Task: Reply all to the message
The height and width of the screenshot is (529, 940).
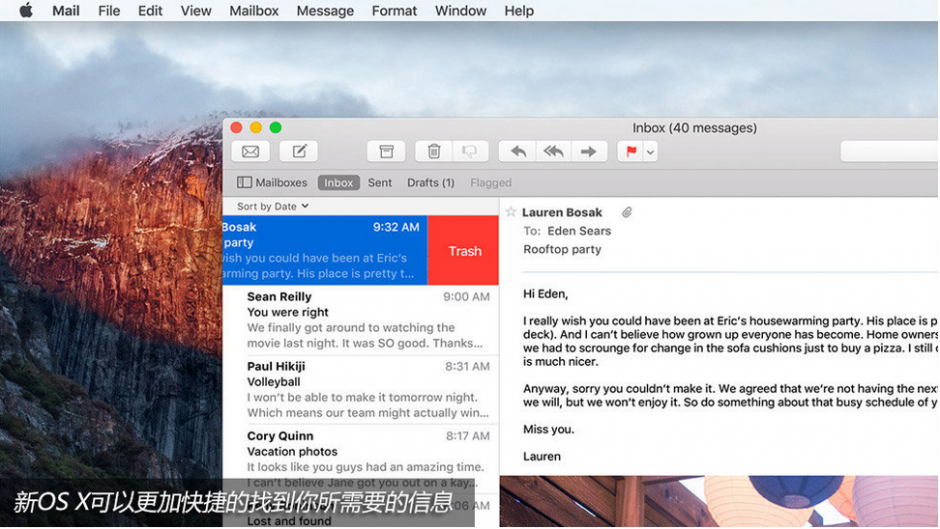Action: [x=553, y=152]
